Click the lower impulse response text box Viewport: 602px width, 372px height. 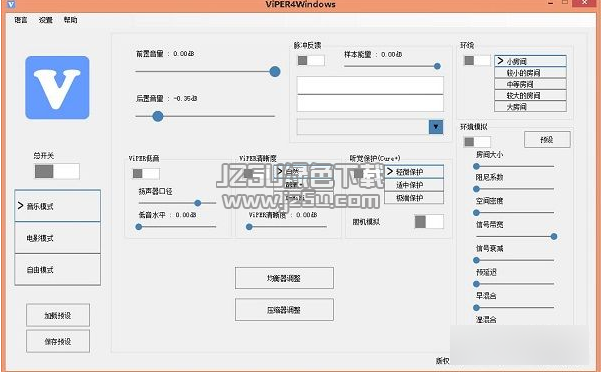370,103
